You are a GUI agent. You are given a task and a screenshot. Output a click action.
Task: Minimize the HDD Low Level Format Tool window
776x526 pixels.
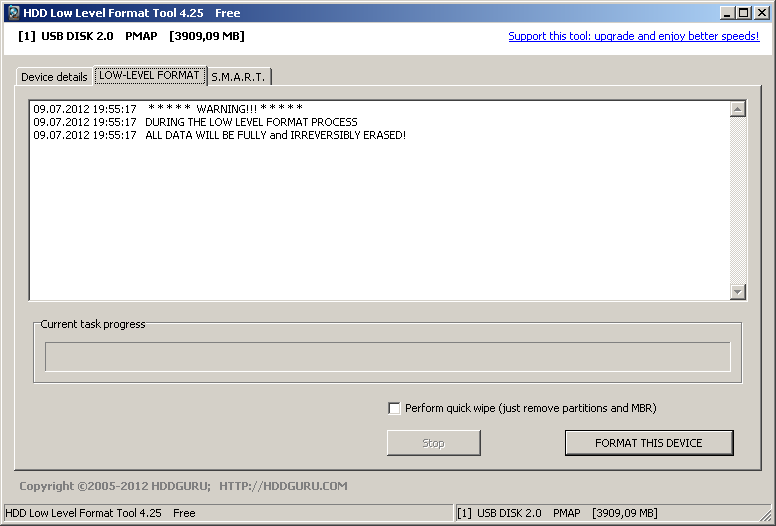(729, 13)
